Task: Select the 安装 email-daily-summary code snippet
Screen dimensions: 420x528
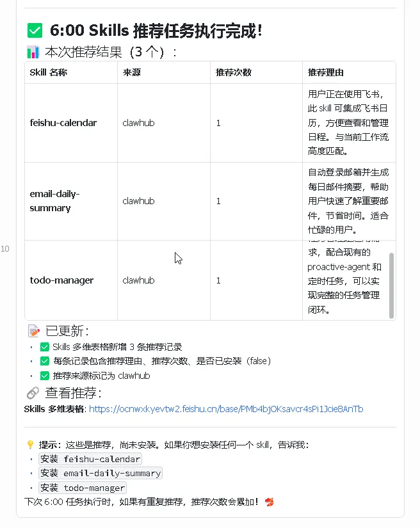Action: pyautogui.click(x=101, y=473)
